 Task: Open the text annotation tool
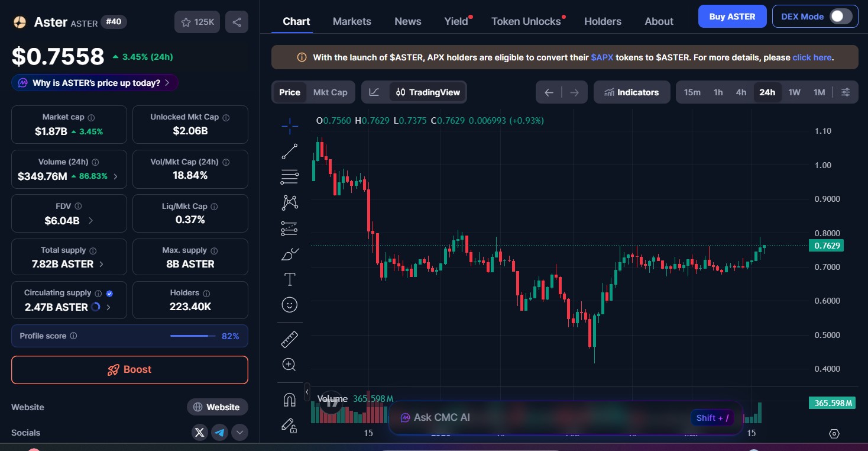pyautogui.click(x=290, y=279)
